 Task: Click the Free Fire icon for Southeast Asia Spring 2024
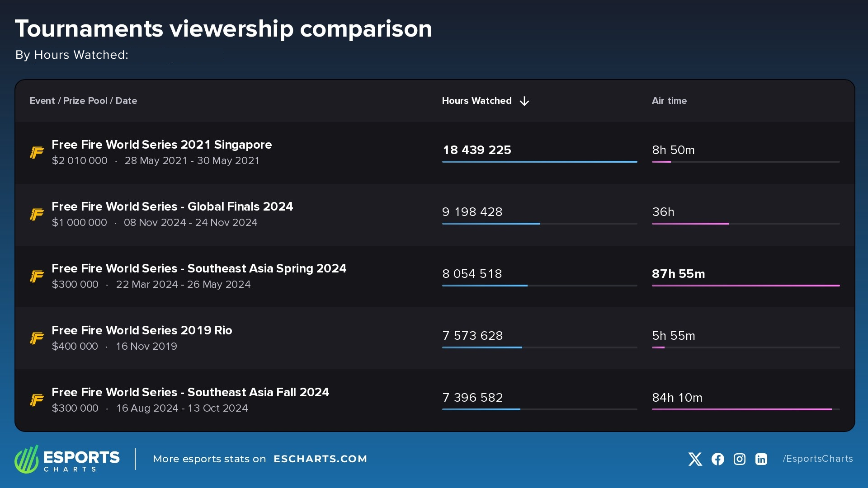click(x=37, y=276)
